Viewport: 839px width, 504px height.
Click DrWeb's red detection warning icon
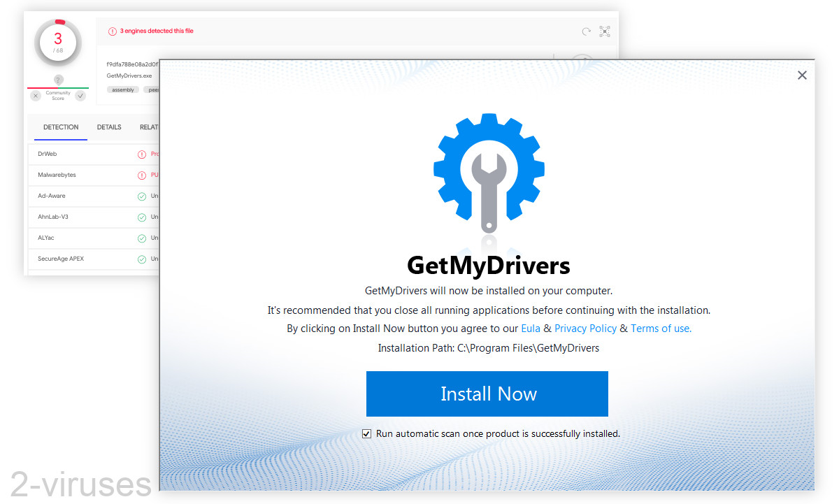coord(142,154)
